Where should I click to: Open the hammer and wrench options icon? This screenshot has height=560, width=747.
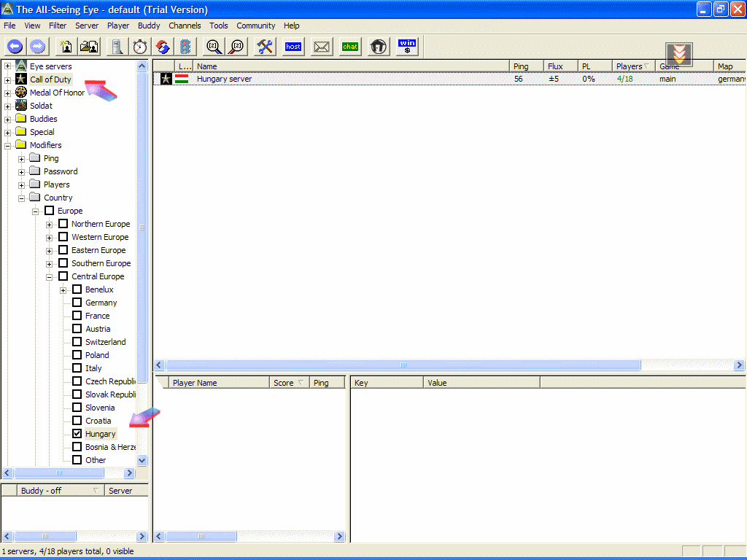click(x=264, y=47)
